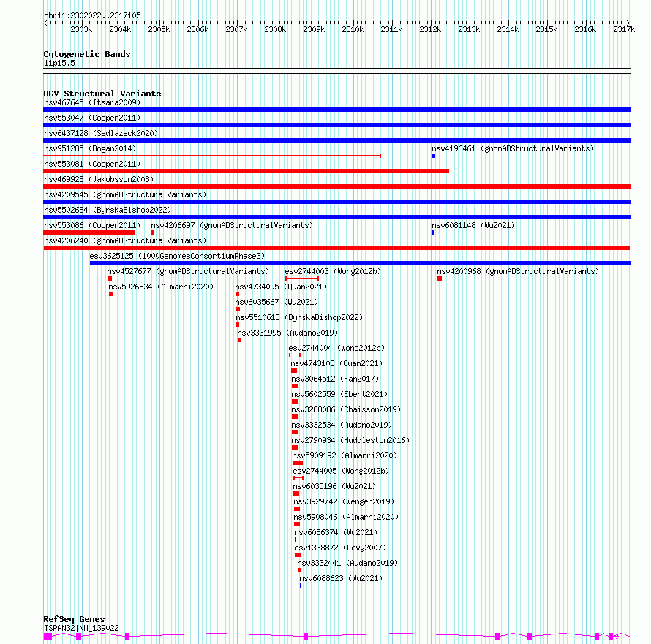Open the nsv6437128 (Sedlazeck2020) variant label

pyautogui.click(x=101, y=133)
